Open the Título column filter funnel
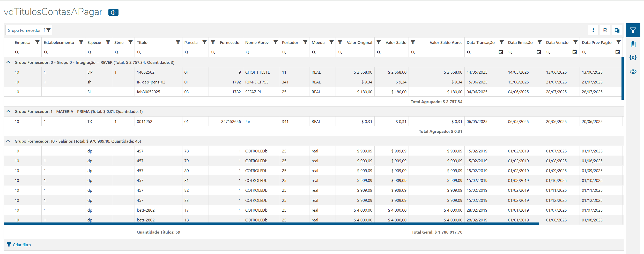This screenshot has width=644, height=254. [178, 42]
